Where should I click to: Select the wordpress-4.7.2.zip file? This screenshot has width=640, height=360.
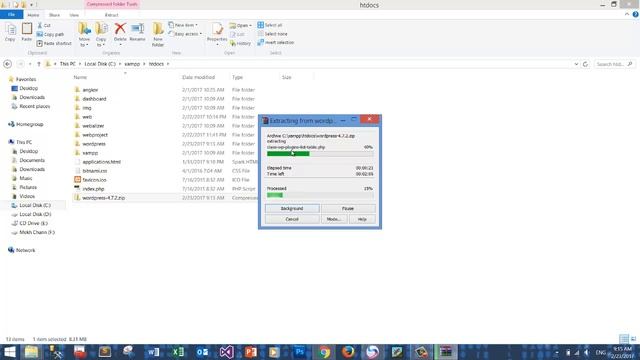[104, 198]
